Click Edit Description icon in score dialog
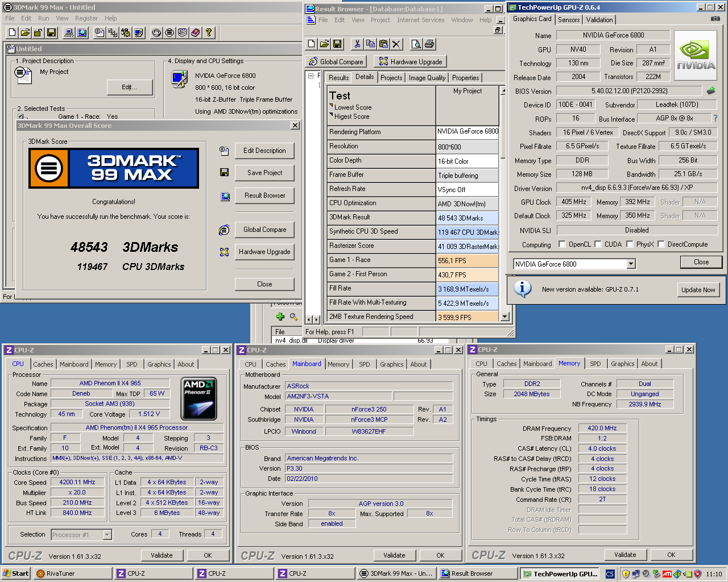This screenshot has height=582, width=728. point(224,151)
